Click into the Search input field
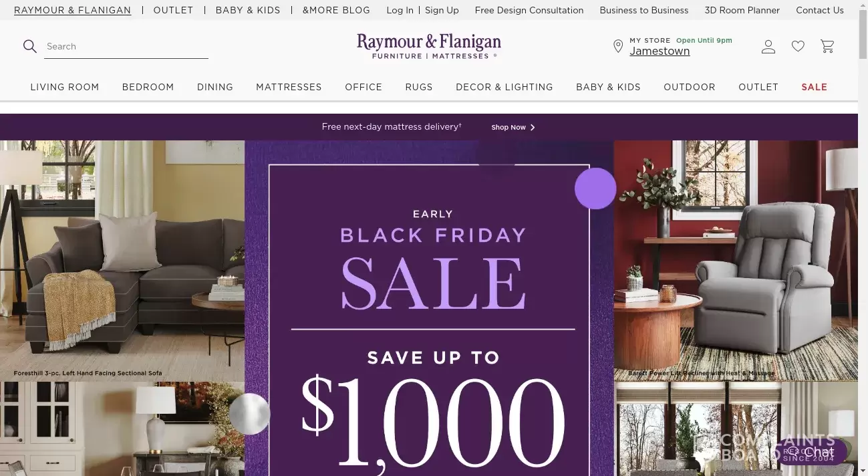The width and height of the screenshot is (868, 476). (126, 46)
